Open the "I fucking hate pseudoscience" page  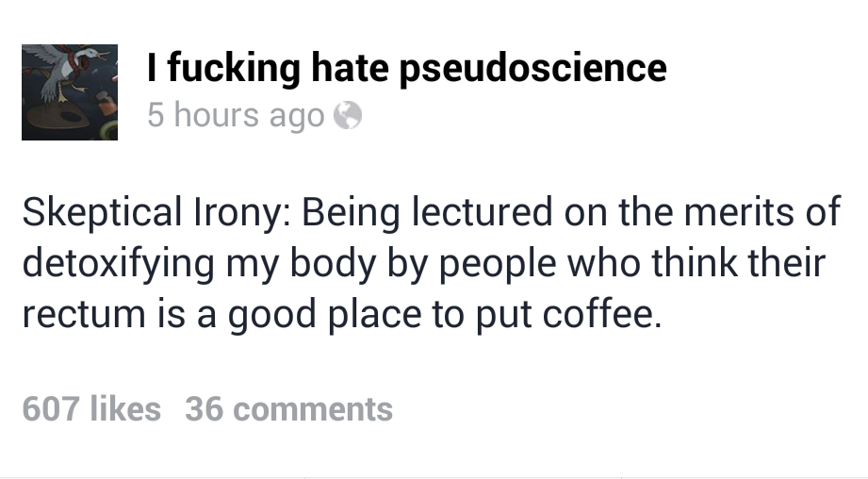(406, 68)
